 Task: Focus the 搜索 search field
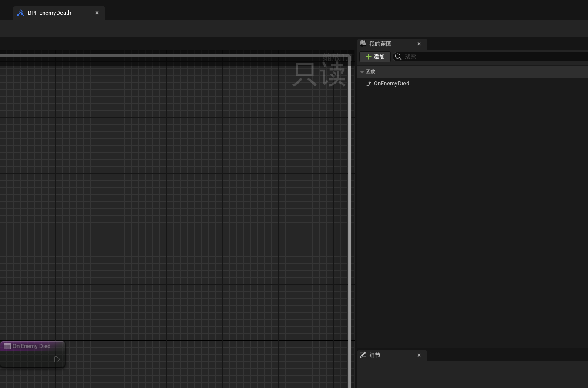pyautogui.click(x=491, y=57)
